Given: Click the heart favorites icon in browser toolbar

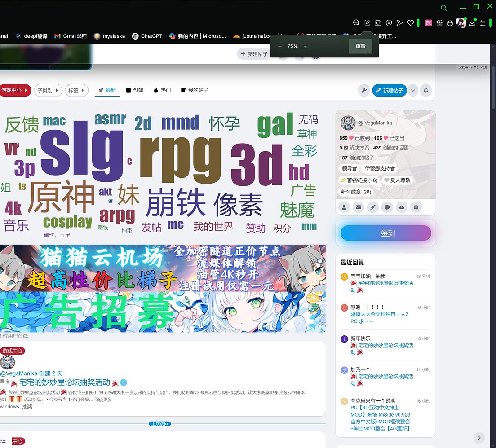Looking at the screenshot, I should (410, 23).
